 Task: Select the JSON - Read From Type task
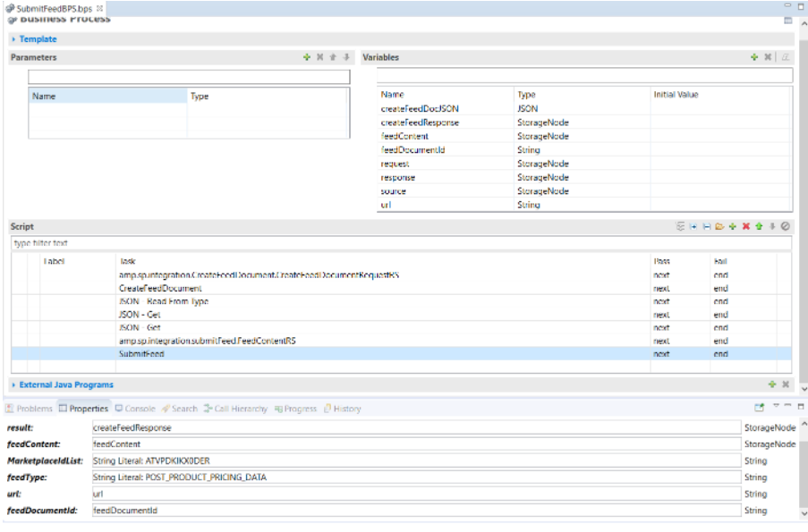pos(402,301)
